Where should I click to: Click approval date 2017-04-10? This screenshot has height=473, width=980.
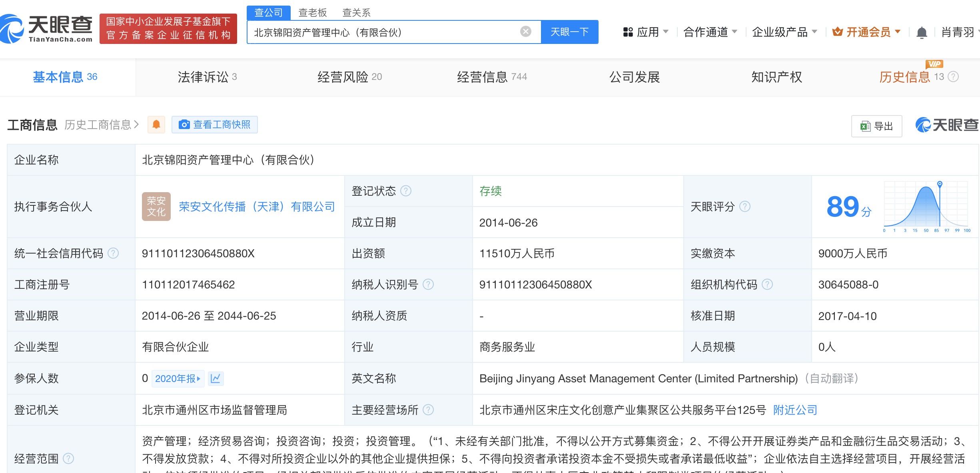pos(848,316)
